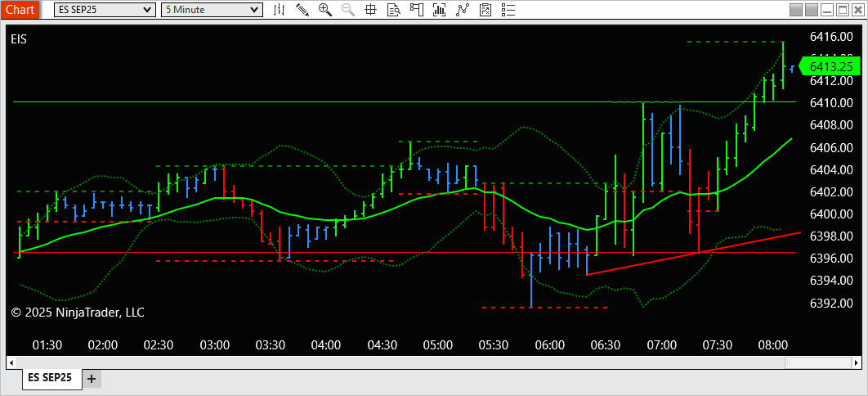Open the Chart Trader panel
The height and width of the screenshot is (396, 868).
pos(416,10)
